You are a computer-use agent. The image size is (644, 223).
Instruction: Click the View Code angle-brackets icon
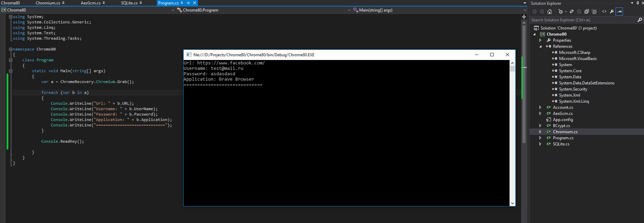[x=604, y=12]
